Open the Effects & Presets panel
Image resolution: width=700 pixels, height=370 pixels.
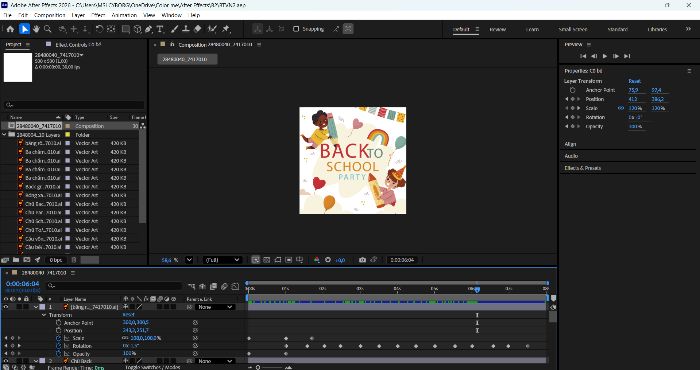coord(583,168)
